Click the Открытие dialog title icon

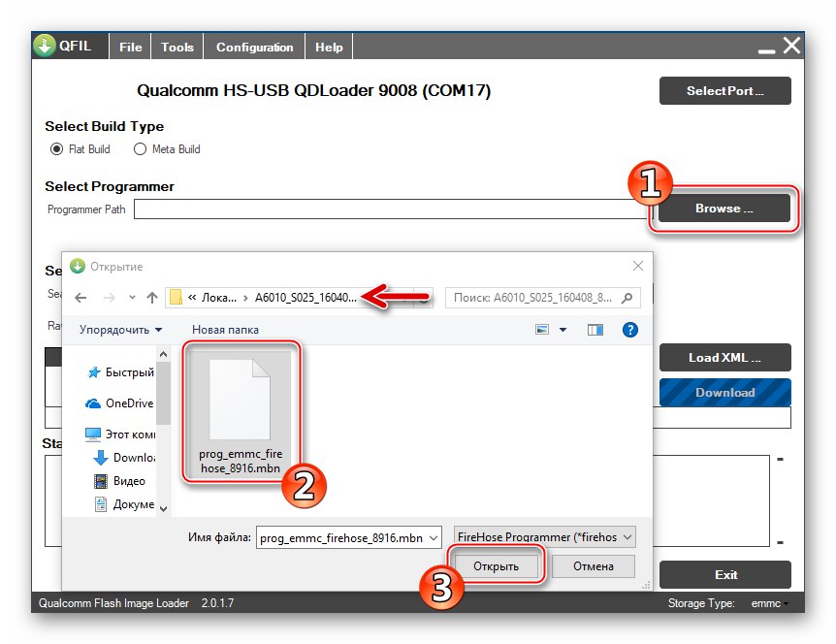point(78,266)
